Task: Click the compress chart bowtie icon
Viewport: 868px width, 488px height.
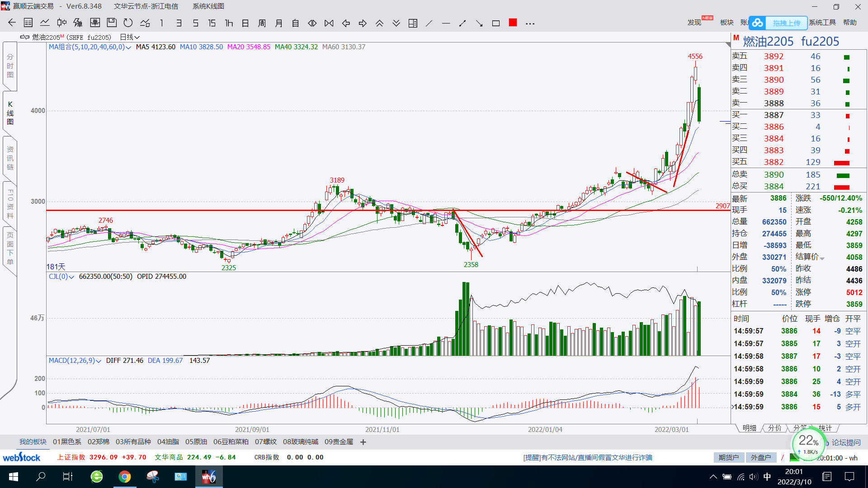Action: tap(329, 23)
